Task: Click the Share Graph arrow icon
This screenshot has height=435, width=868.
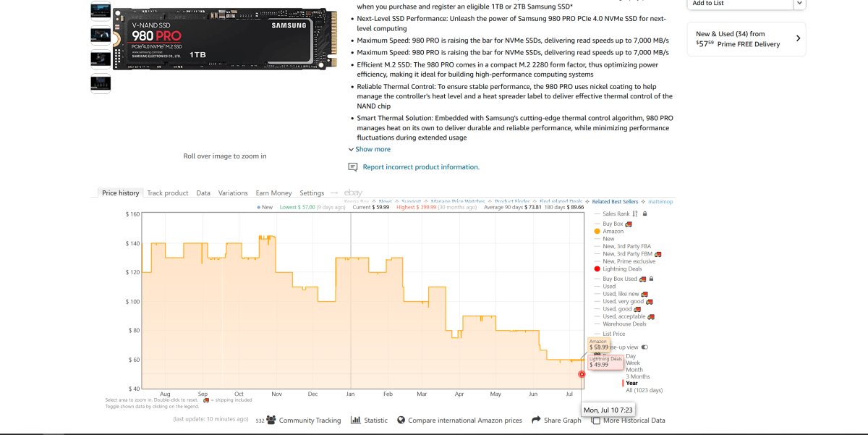Action: tap(536, 420)
